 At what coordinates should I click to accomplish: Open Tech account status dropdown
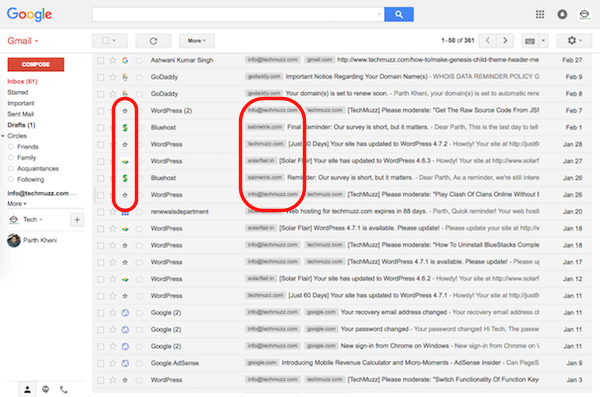32,219
